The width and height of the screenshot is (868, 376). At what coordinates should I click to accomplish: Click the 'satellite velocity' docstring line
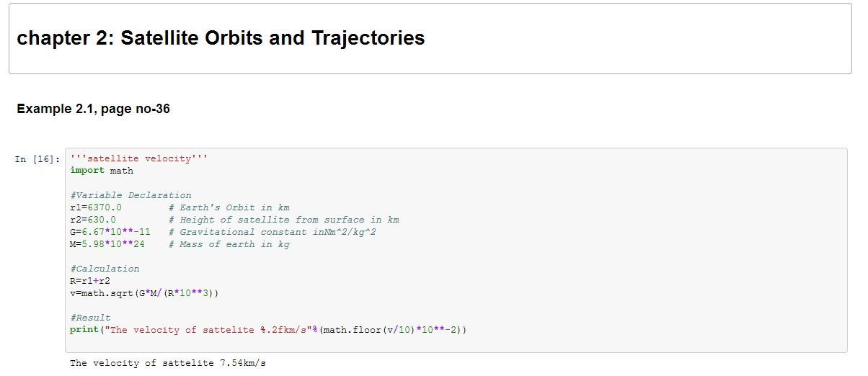[x=139, y=158]
